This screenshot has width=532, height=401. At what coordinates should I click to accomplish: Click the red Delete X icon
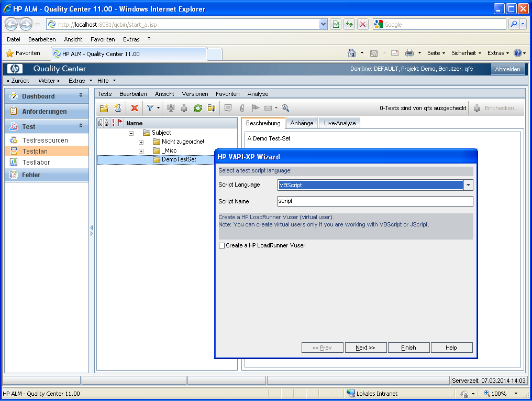[x=135, y=108]
